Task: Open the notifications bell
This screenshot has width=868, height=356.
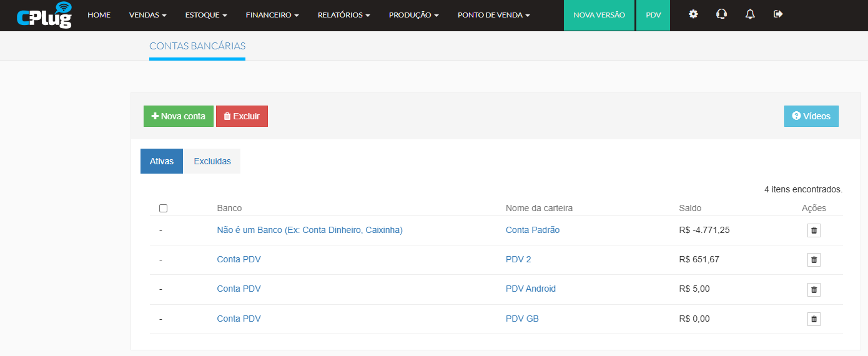Action: coord(750,14)
